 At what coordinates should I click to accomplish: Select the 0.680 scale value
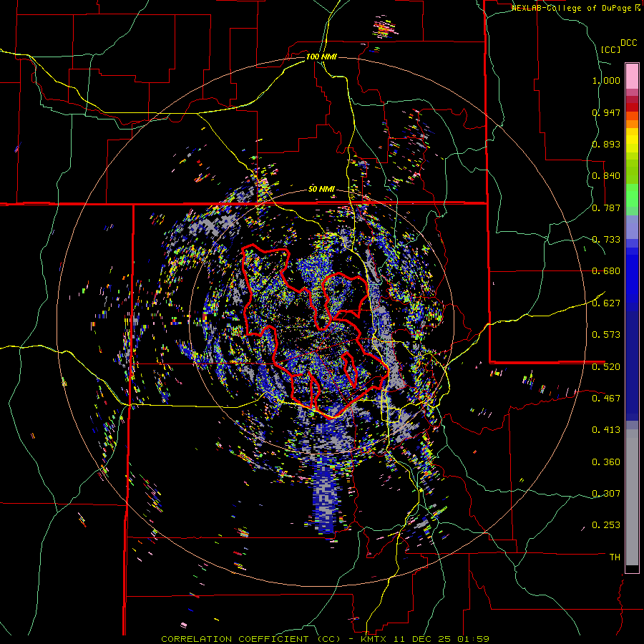point(606,271)
